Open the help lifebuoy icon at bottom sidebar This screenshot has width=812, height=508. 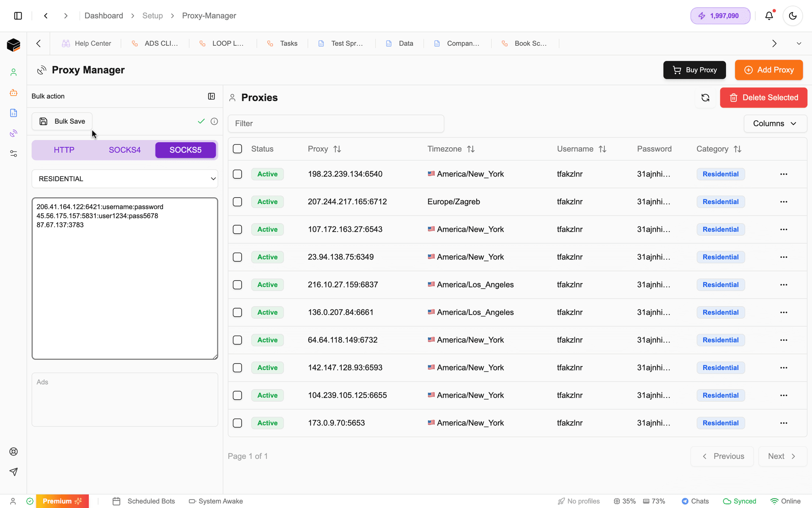pos(14,451)
